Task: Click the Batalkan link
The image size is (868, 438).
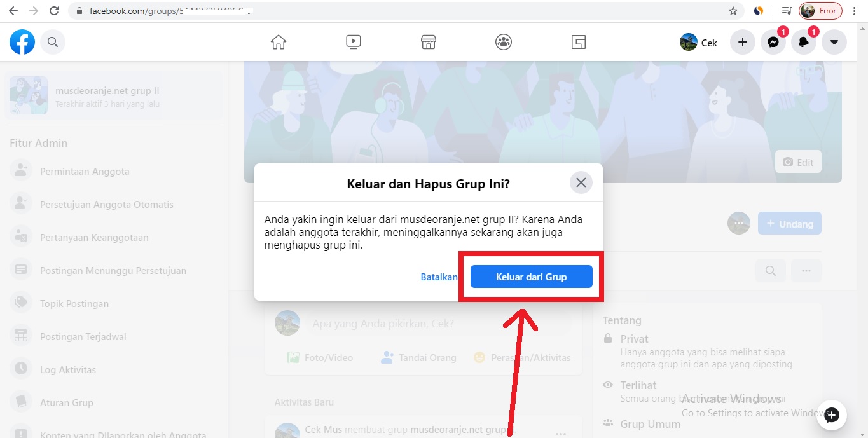Action: (x=439, y=277)
